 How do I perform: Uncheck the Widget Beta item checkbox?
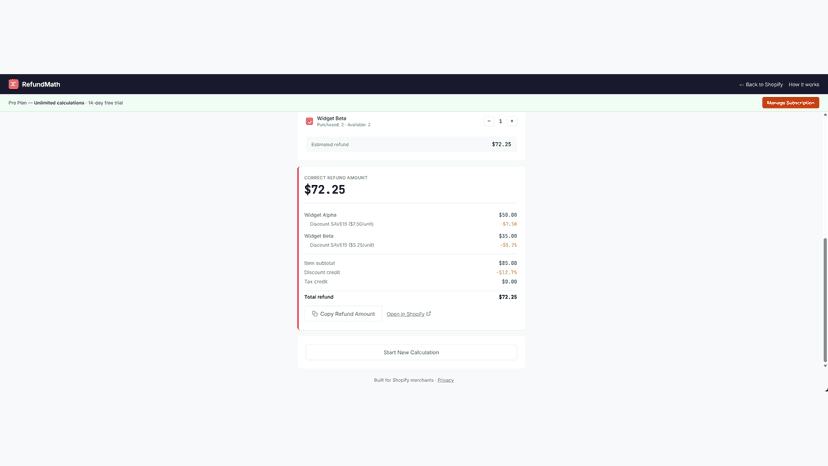pos(309,122)
